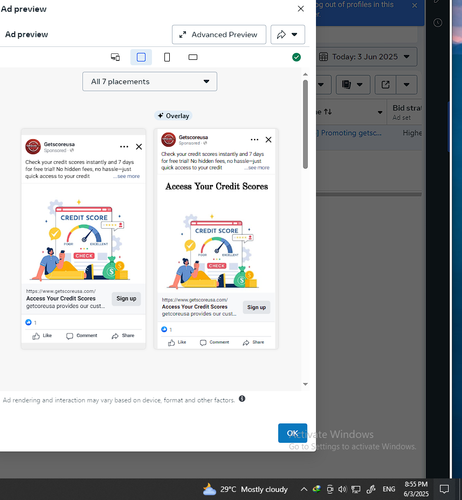Click the green checkmark status icon

296,57
